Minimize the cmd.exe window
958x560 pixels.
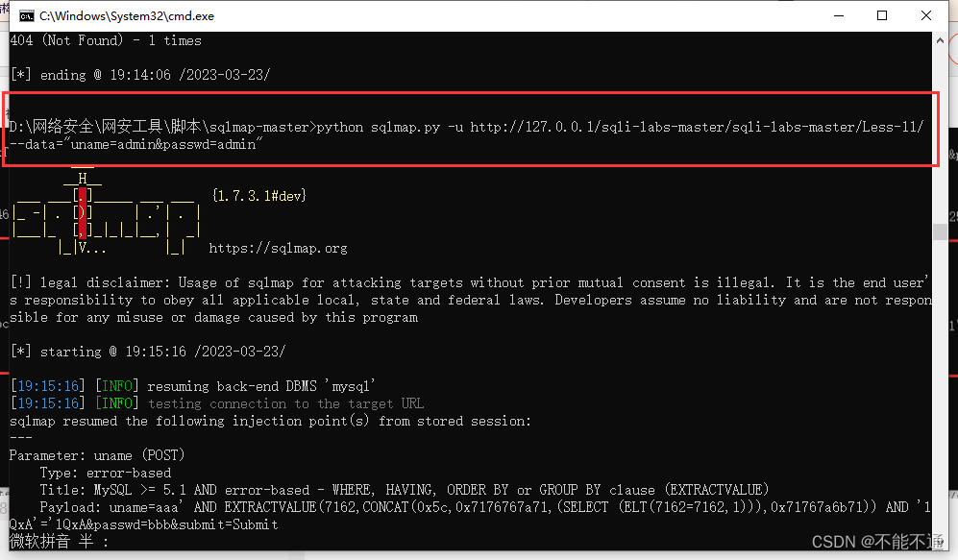(839, 16)
